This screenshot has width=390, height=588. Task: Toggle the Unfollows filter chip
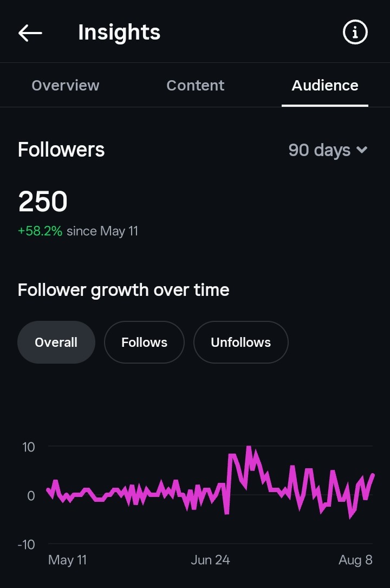click(x=241, y=342)
